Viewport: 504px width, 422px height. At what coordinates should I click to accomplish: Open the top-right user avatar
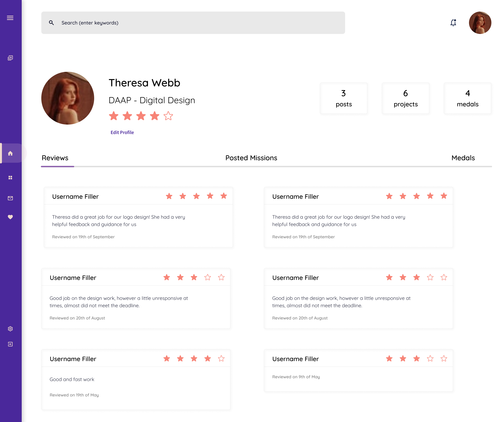[x=480, y=23]
